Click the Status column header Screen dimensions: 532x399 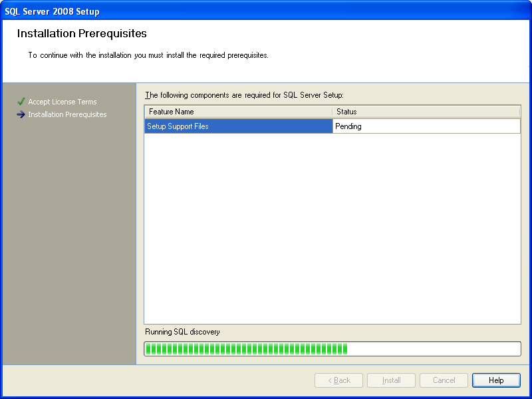[426, 112]
